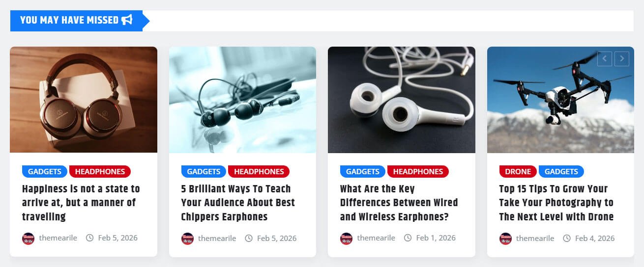Click the clock icon beside Feb 1, 2026
The width and height of the screenshot is (644, 267).
coord(408,238)
